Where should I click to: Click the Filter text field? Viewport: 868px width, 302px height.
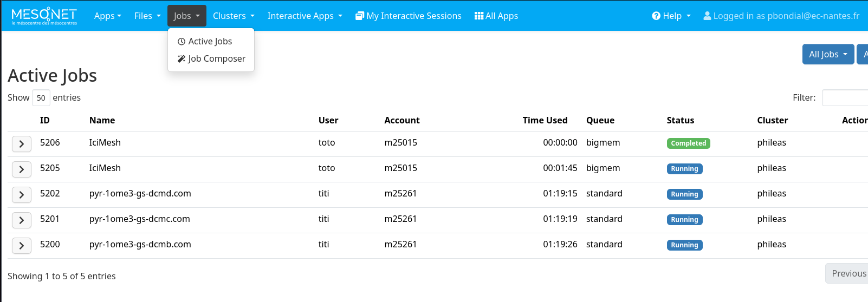(x=844, y=97)
